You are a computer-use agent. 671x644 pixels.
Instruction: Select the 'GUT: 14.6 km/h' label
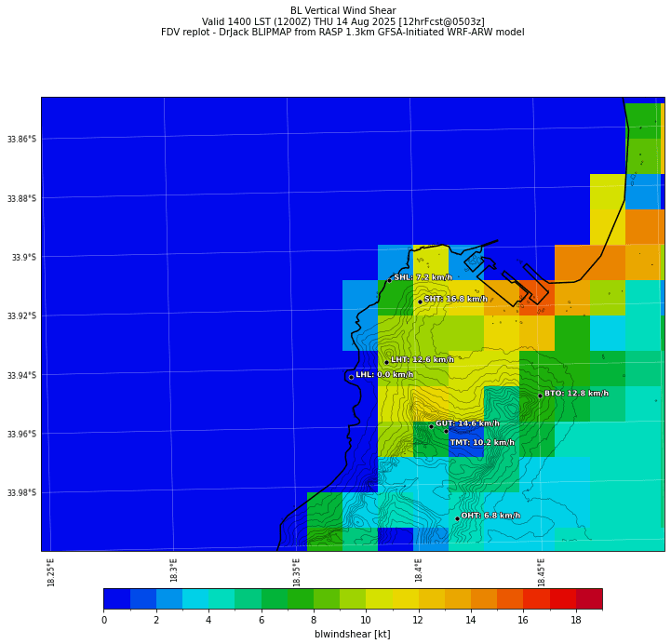[x=467, y=423]
